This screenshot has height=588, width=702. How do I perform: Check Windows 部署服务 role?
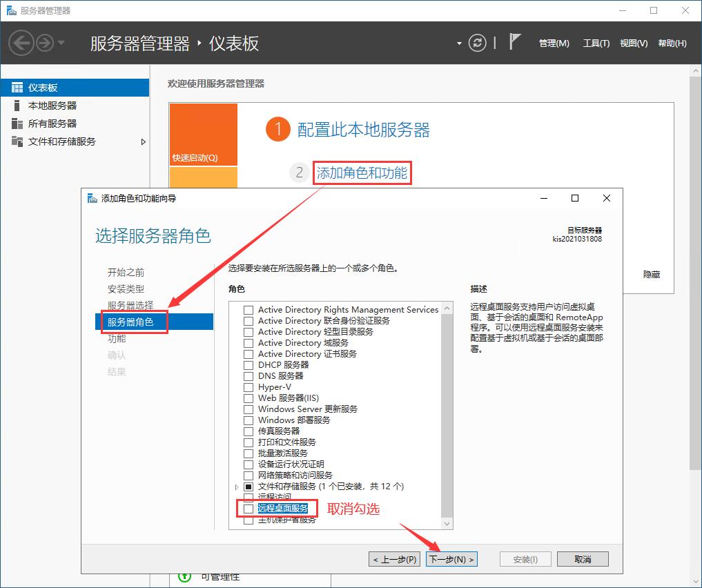(248, 420)
